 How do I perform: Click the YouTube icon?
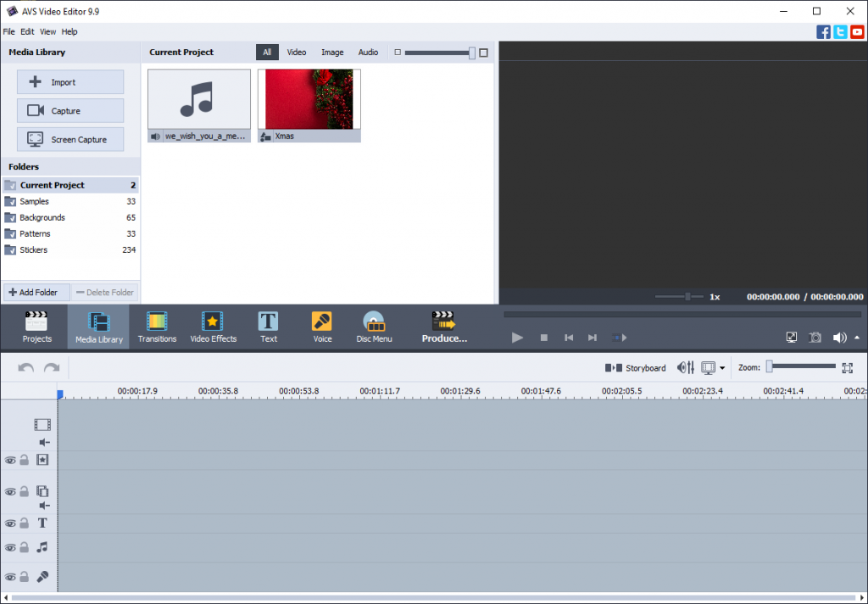tap(858, 31)
